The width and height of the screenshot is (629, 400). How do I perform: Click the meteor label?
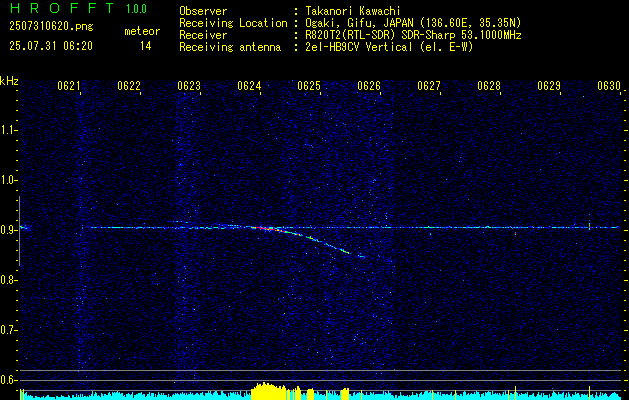tap(142, 31)
